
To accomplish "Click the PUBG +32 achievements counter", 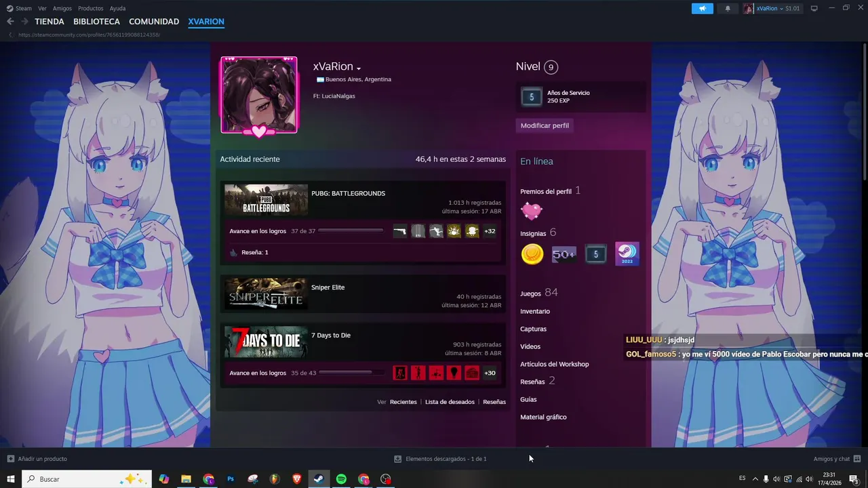I will (490, 231).
